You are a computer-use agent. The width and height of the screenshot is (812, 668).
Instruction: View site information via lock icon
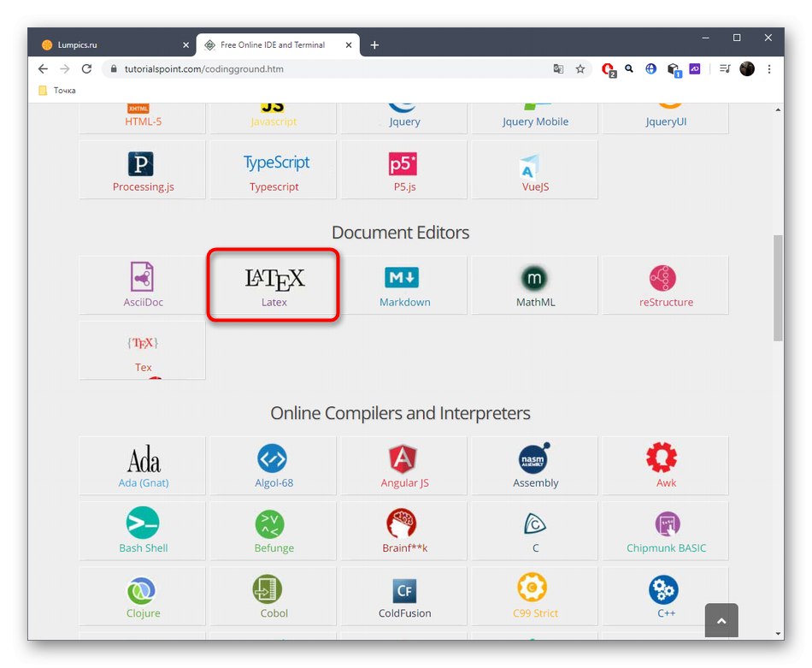[x=114, y=69]
